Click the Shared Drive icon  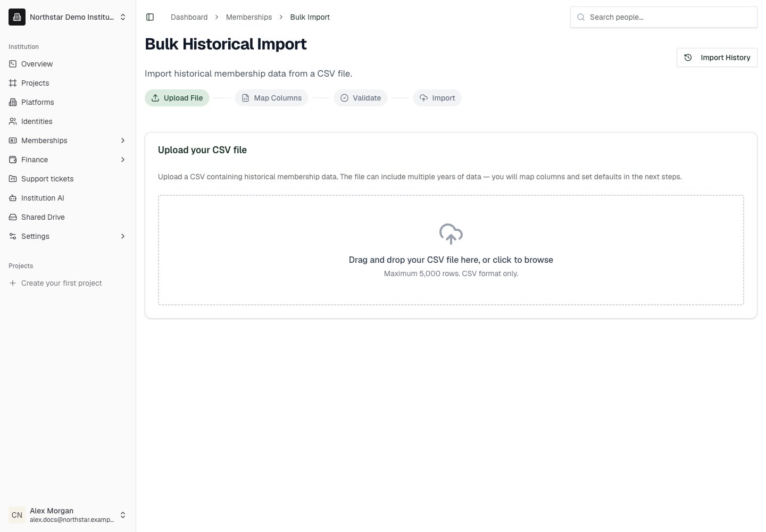coord(13,217)
